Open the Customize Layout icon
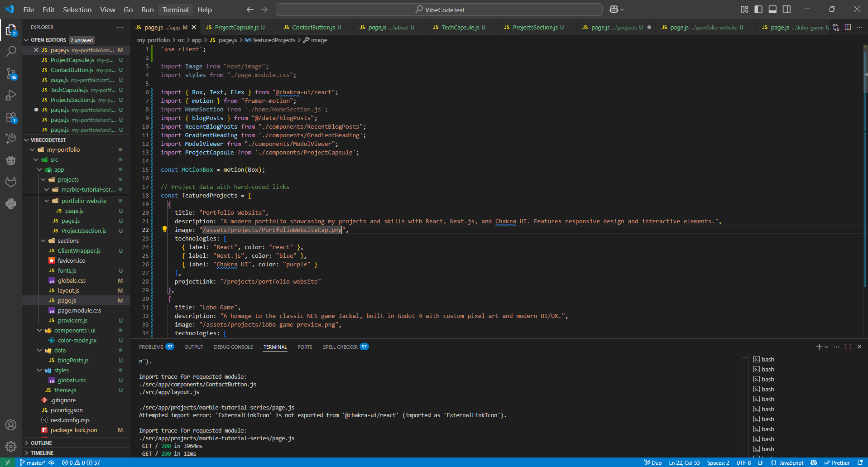The image size is (868, 467). 744,10
